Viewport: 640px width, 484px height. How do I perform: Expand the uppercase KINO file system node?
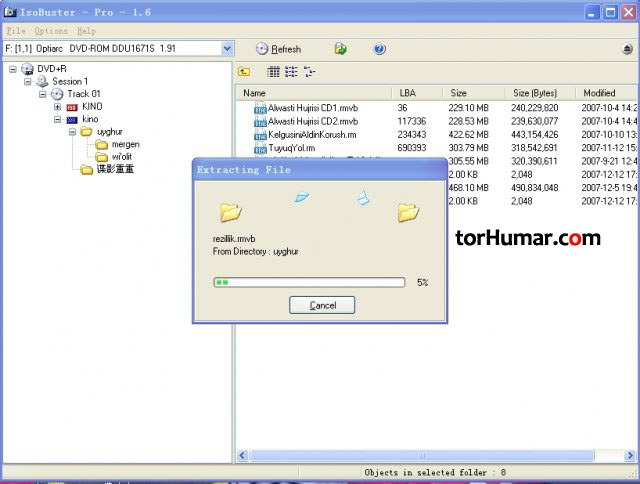click(58, 107)
